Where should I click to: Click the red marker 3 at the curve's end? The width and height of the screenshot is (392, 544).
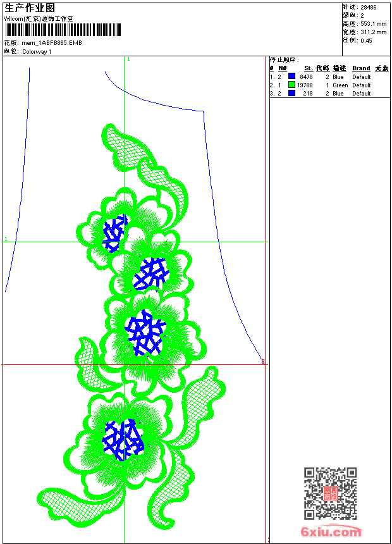[x=263, y=362]
